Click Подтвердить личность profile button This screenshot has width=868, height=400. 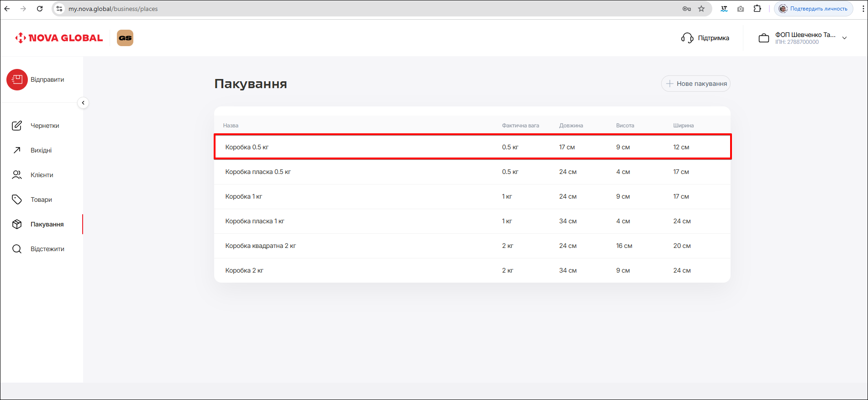tap(814, 9)
